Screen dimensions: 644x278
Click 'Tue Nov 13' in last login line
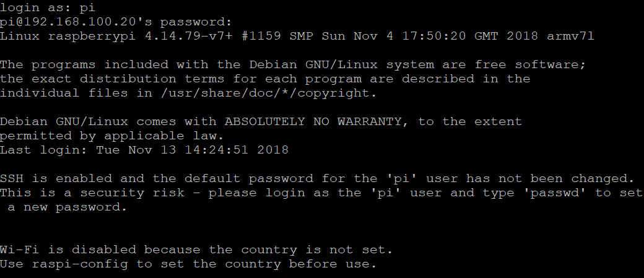tap(136, 150)
